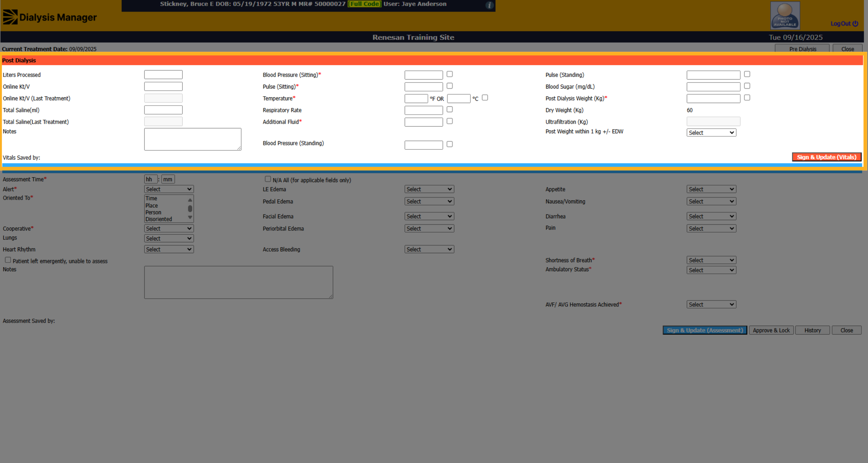Click the LogOut link
868x463 pixels.
point(844,24)
